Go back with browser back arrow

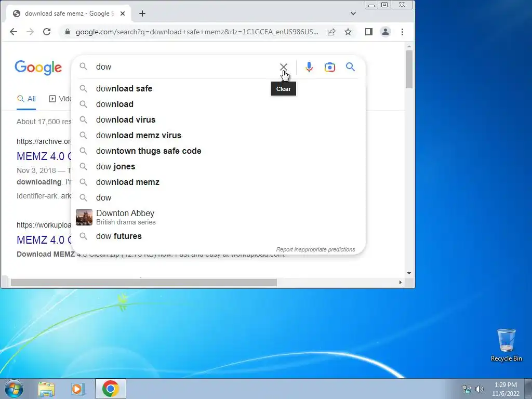14,32
